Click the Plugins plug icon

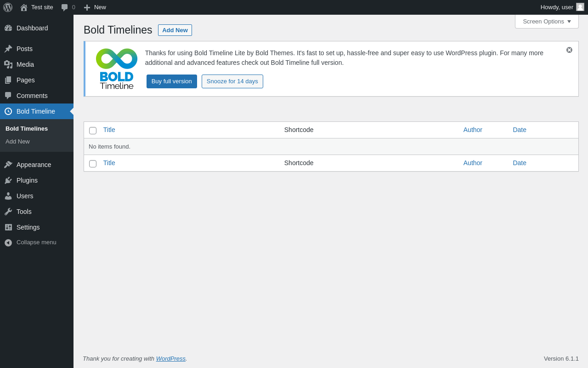click(x=8, y=180)
